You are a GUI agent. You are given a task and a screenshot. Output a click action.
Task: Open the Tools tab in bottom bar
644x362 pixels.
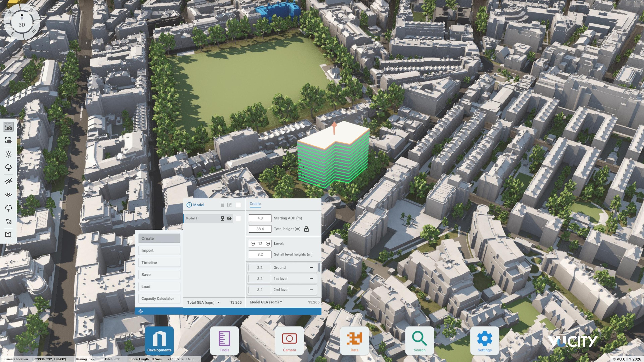point(224,341)
